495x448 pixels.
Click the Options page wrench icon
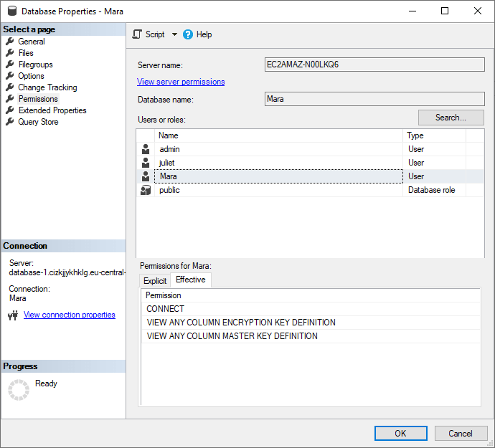[10, 75]
